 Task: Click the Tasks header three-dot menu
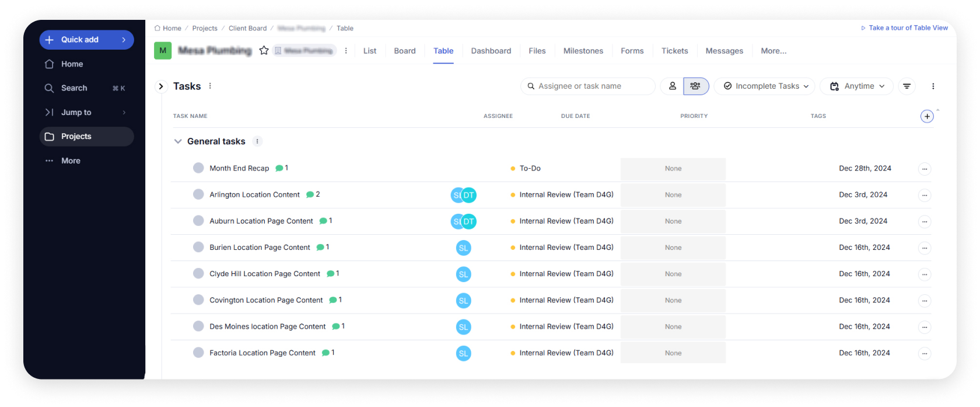[x=210, y=86]
